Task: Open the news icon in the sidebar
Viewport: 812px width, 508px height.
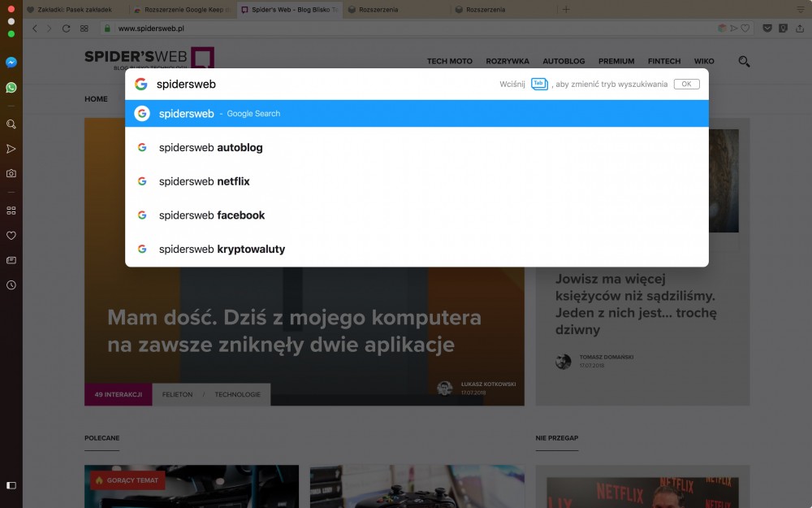Action: (x=11, y=260)
